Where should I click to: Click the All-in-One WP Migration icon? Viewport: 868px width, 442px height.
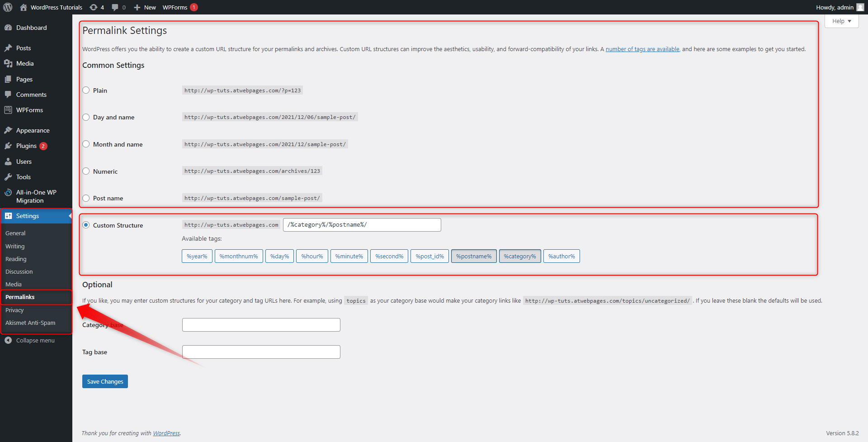pos(8,192)
